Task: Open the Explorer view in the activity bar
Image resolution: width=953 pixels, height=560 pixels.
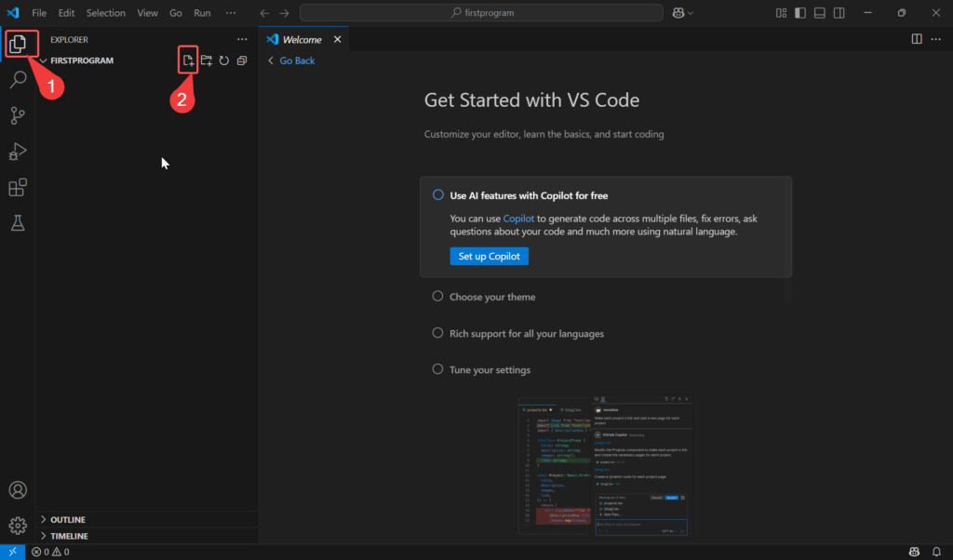Action: click(x=18, y=44)
